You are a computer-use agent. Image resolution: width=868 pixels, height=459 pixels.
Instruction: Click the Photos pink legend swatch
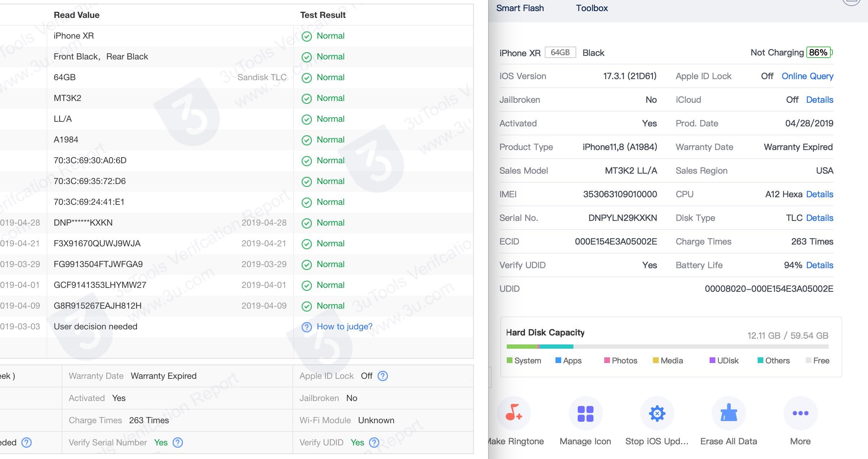pos(607,360)
